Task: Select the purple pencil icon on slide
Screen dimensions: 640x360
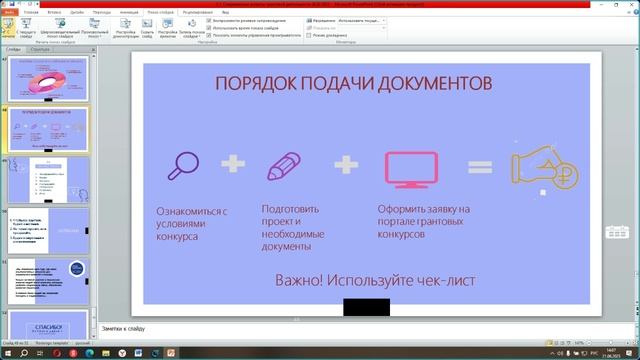Action: pos(284,166)
